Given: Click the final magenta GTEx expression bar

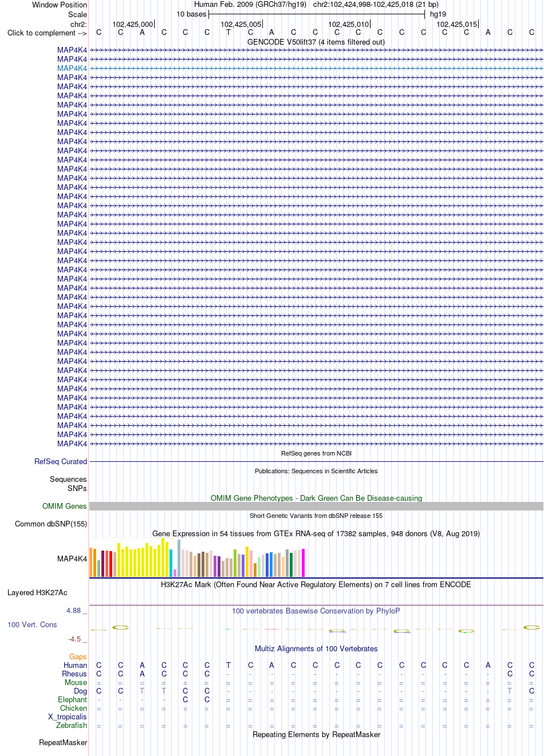Looking at the screenshot, I should 303,563.
